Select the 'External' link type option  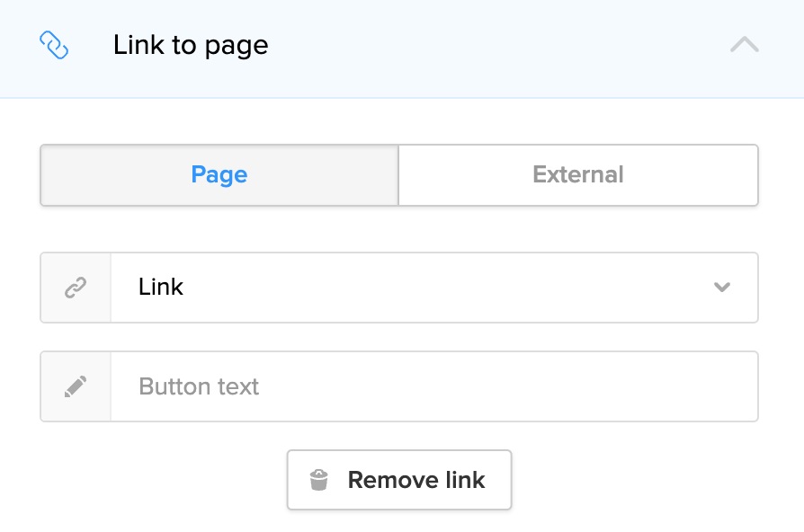[x=578, y=174]
